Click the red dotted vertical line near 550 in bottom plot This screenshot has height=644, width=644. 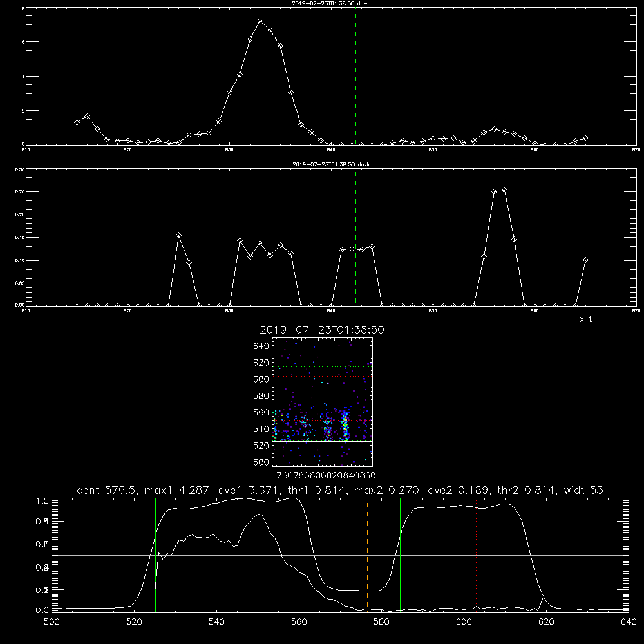pyautogui.click(x=258, y=554)
